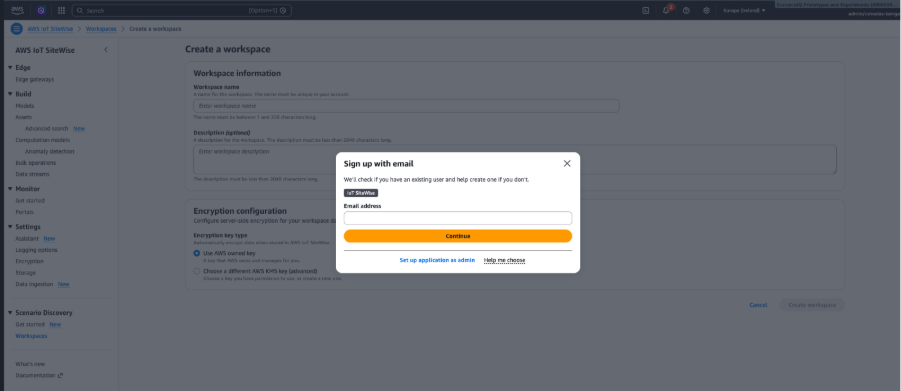This screenshot has height=391, width=901.
Task: Open Workspaces in the sidebar
Action: click(x=32, y=336)
